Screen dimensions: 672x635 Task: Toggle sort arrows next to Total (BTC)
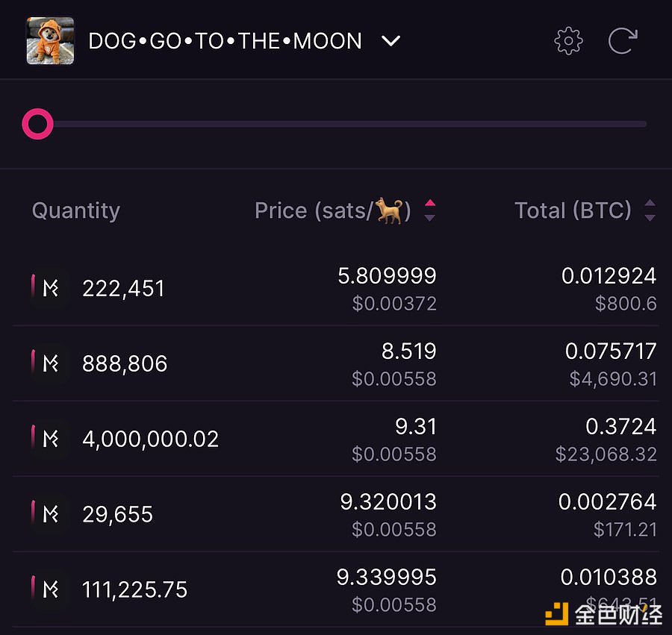coord(650,210)
